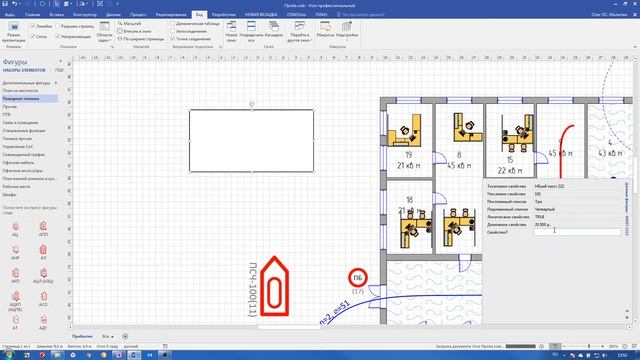Open the Undo history dropdown arrow
Viewport: 640px width, 360px height.
pyautogui.click(x=21, y=4)
